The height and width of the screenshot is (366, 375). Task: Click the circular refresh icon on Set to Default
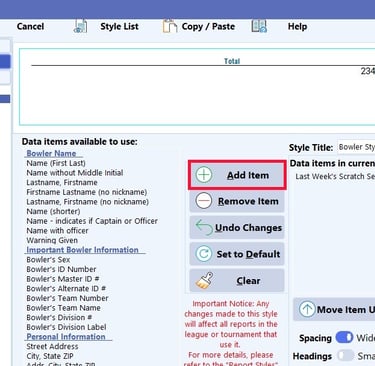pyautogui.click(x=204, y=254)
